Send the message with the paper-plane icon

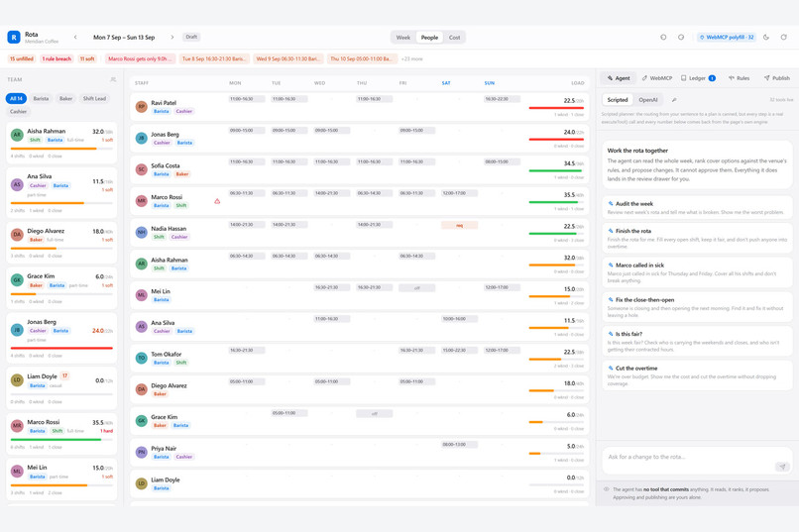tap(782, 467)
